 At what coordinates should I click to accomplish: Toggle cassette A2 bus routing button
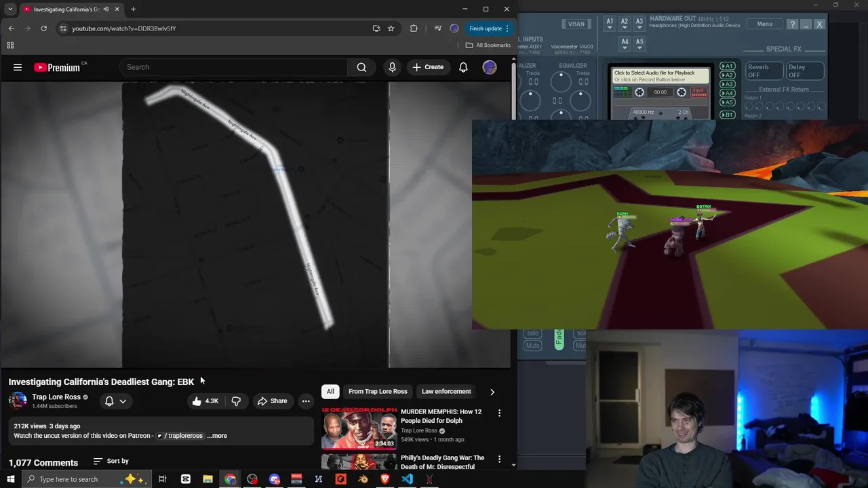point(727,75)
